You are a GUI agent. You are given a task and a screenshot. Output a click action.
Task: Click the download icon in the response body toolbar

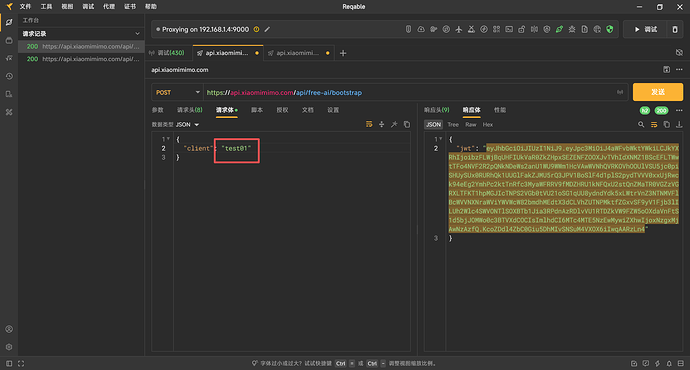point(679,125)
